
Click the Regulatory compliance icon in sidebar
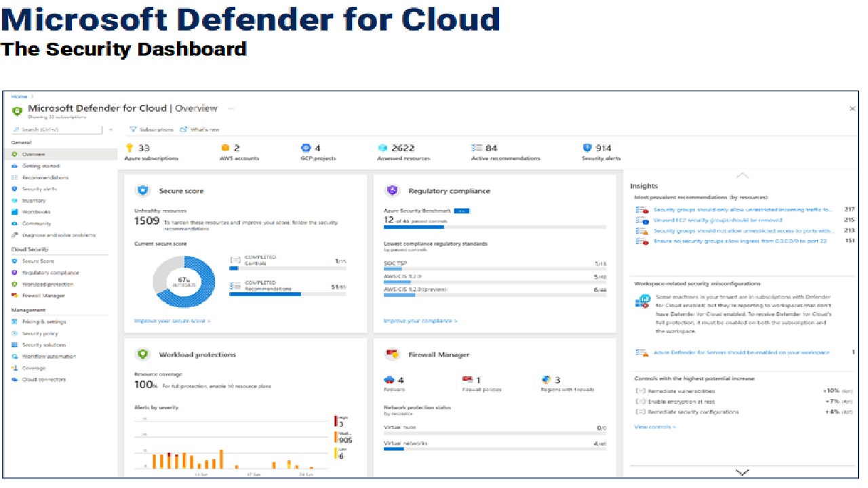point(14,272)
